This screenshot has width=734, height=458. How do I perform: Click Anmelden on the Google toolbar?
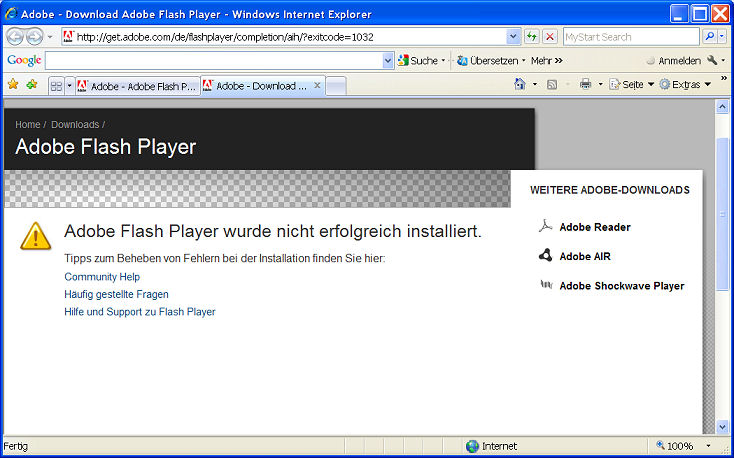pos(674,60)
